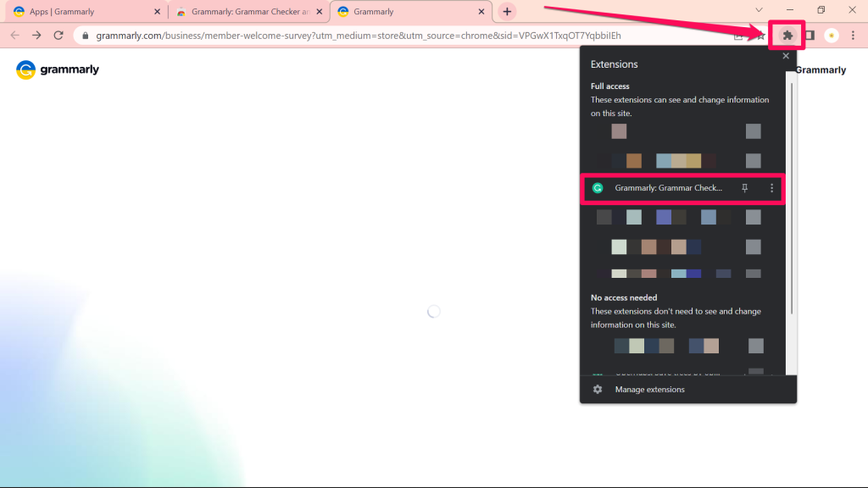Toggle the refresh button to reload the survey page
868x488 pixels.
coord(58,36)
